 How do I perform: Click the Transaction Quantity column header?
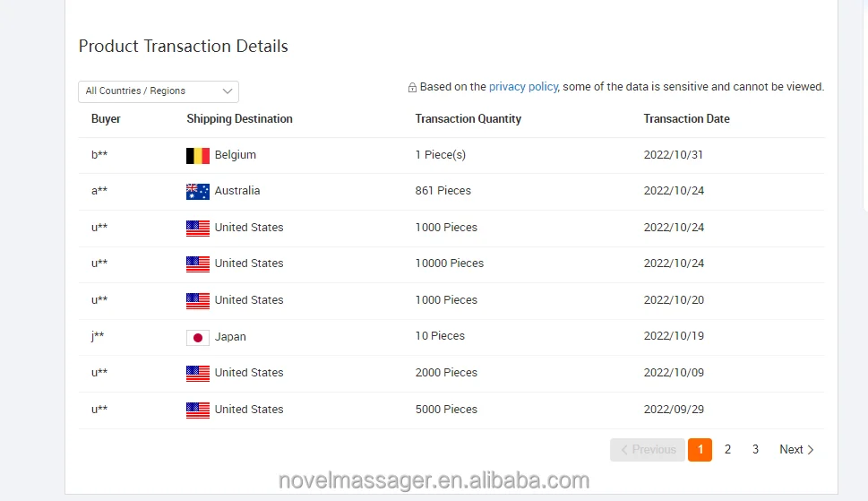click(468, 118)
